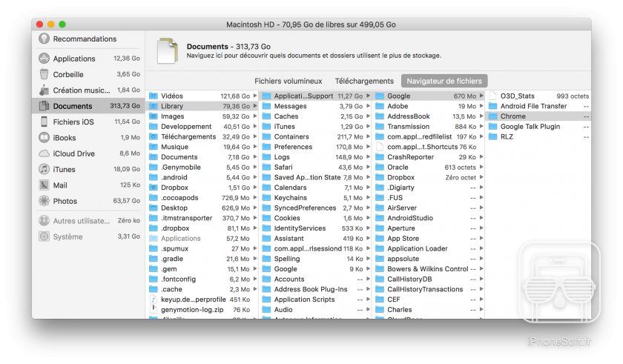Select the SyncedPreferences folder row

click(315, 208)
